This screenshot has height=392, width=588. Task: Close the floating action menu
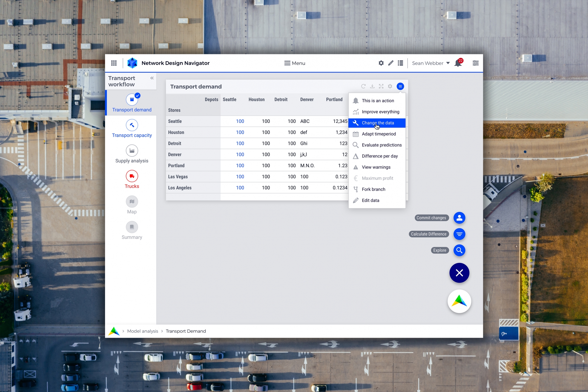pyautogui.click(x=459, y=273)
